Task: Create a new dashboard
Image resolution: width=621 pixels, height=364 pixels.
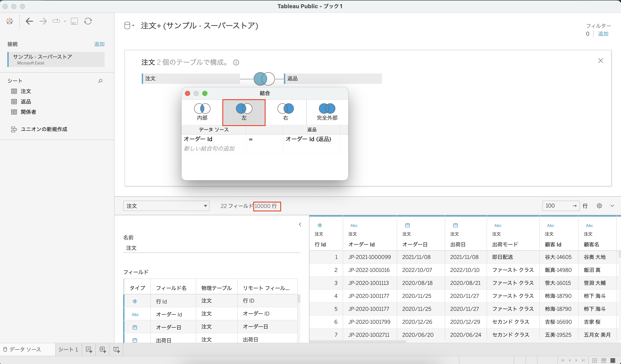Action: (x=102, y=349)
